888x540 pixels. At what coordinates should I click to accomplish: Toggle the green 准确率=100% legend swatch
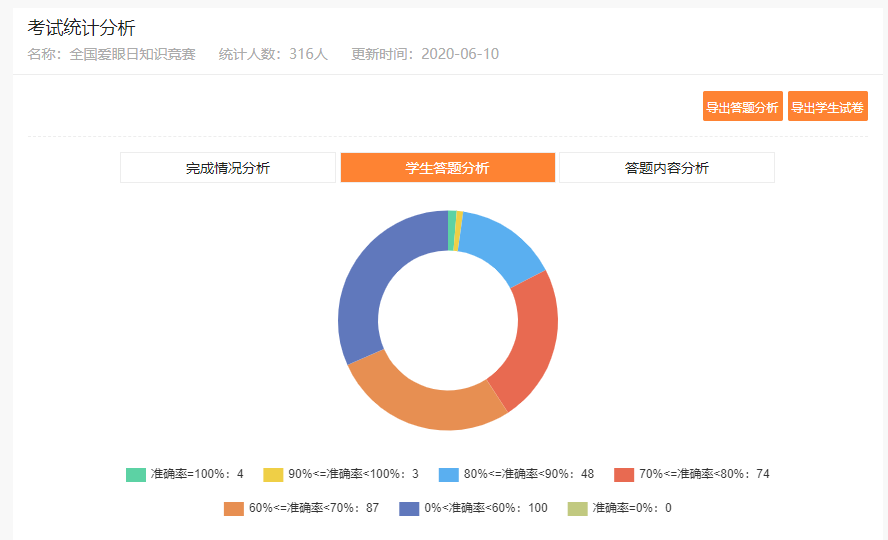pyautogui.click(x=135, y=474)
